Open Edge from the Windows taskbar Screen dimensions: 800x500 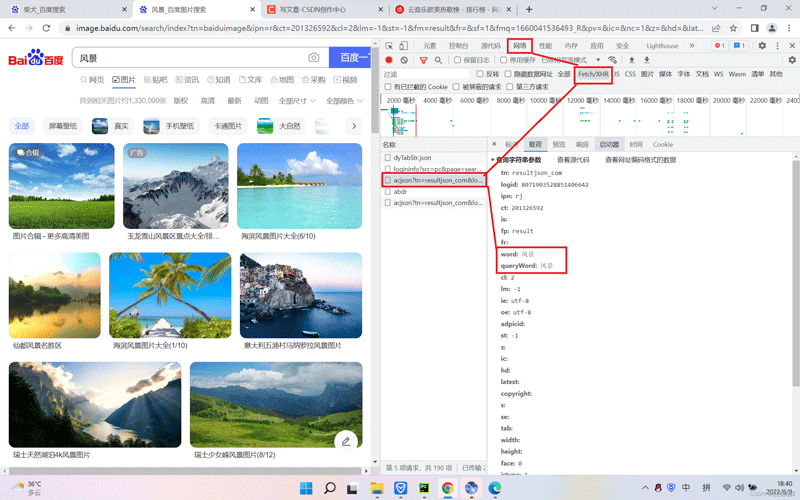pyautogui.click(x=495, y=488)
